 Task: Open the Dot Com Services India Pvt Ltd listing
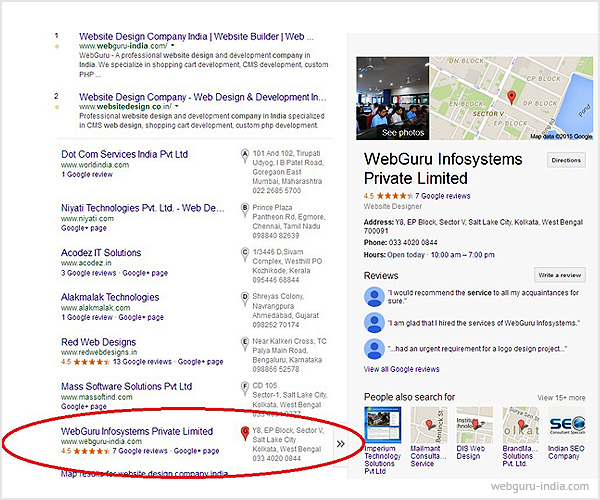pyautogui.click(x=124, y=154)
